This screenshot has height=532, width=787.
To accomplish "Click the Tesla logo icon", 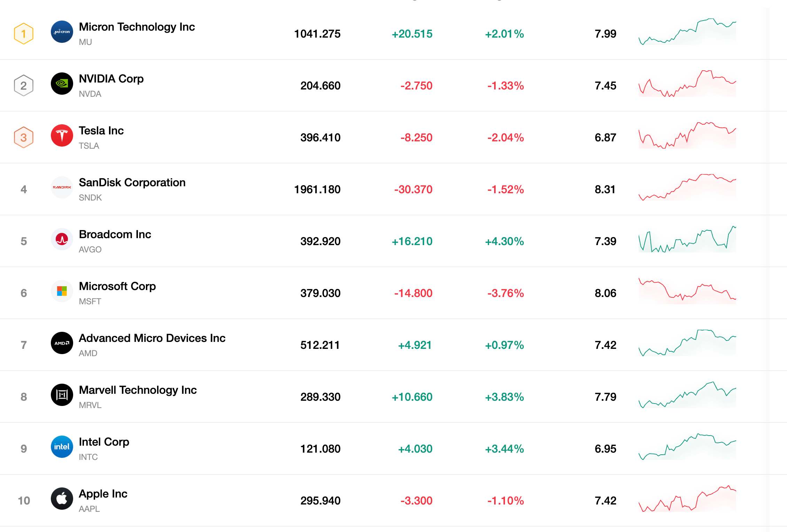I will tap(62, 135).
